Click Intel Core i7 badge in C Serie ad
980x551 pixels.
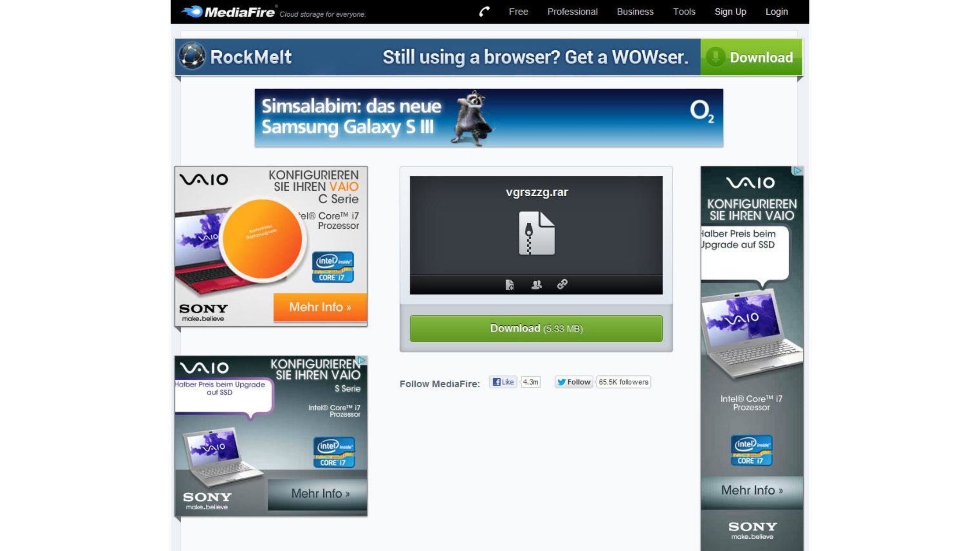point(333,267)
